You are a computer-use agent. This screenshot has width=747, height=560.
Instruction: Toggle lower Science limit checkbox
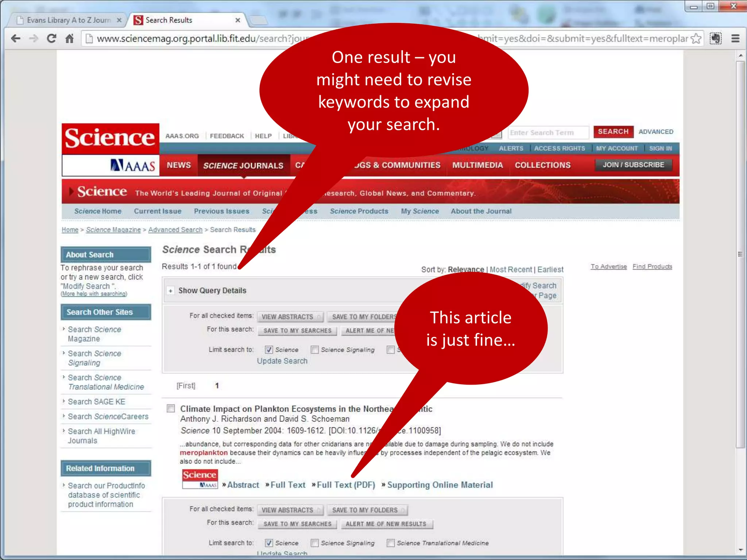269,543
